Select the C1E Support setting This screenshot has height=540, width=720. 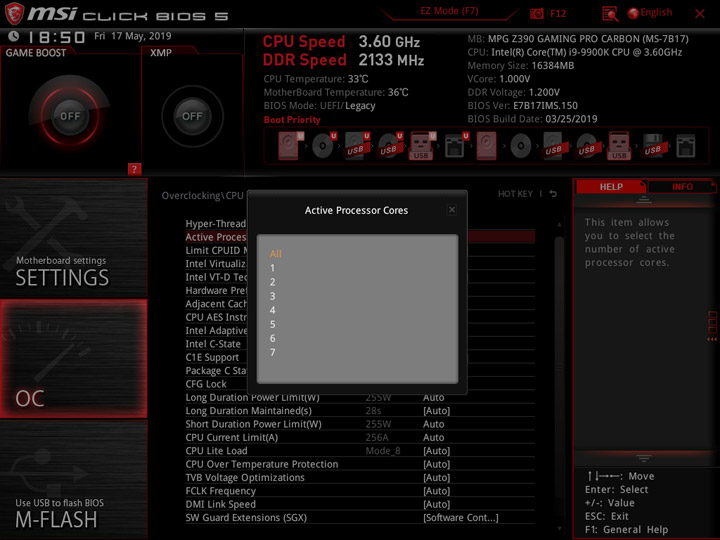(x=212, y=357)
